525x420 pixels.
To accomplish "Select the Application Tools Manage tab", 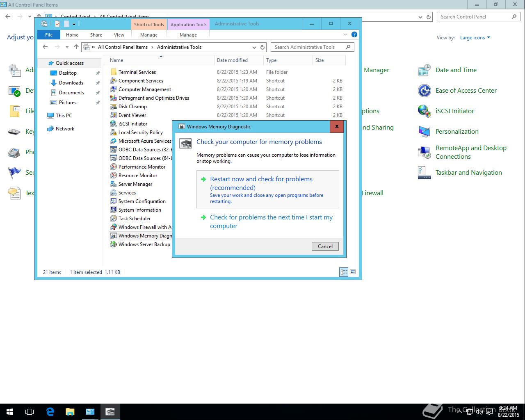I will [188, 35].
